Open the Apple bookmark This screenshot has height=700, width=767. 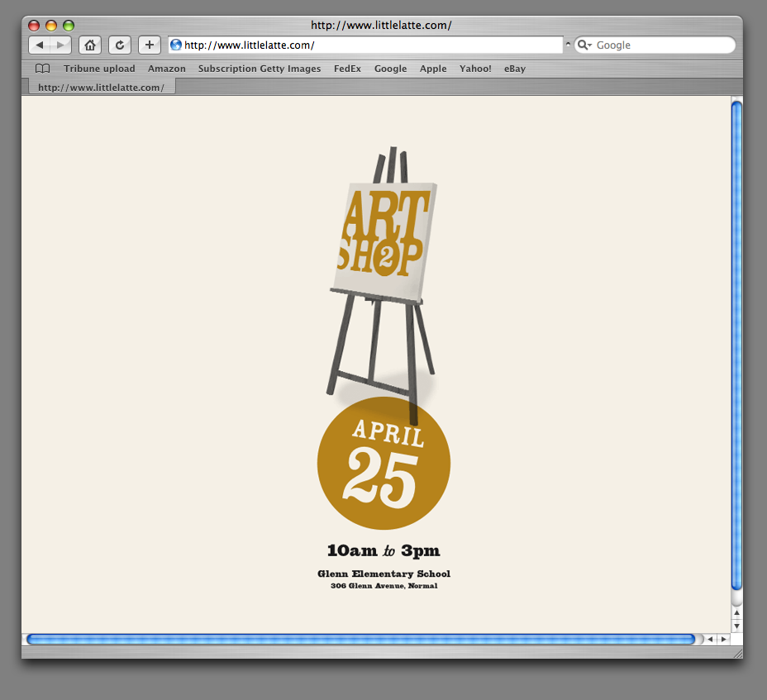click(x=433, y=69)
